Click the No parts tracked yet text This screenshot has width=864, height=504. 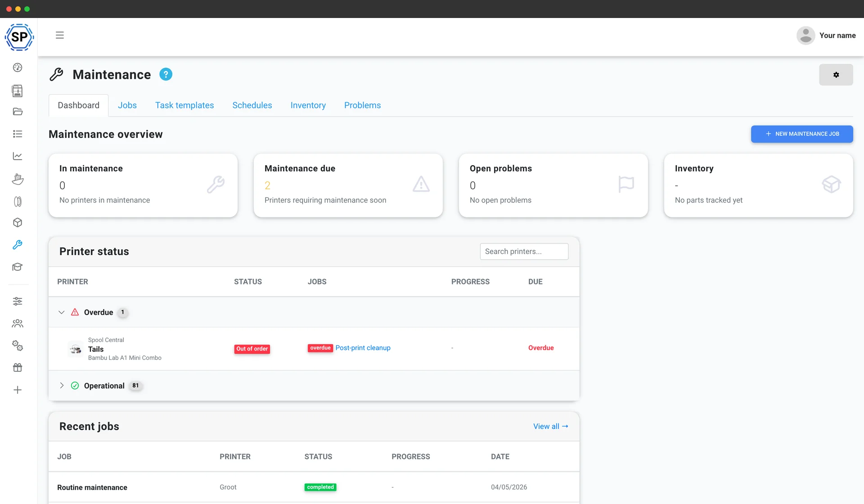pos(709,200)
